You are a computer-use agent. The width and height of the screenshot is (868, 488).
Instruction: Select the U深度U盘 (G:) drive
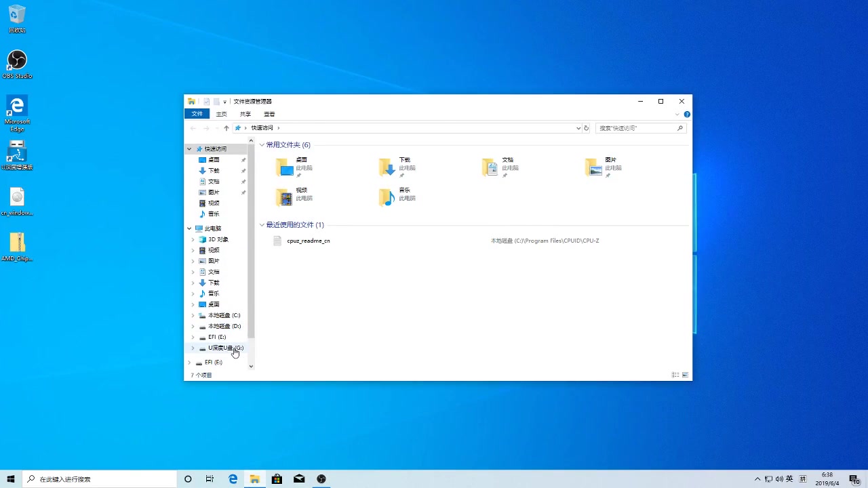coord(226,348)
